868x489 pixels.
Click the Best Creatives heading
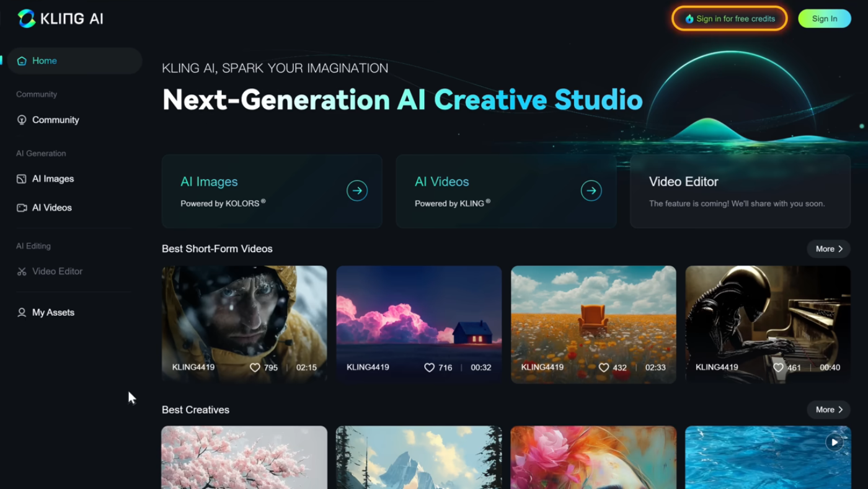195,410
